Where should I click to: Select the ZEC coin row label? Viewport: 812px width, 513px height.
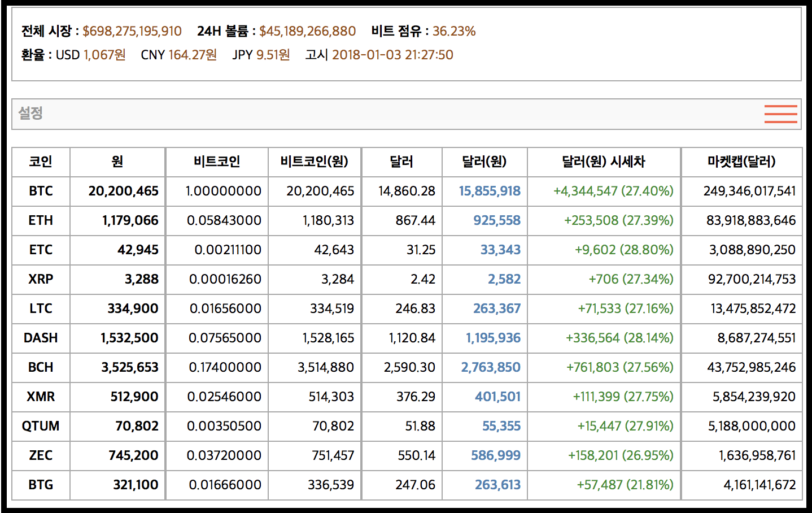coord(41,456)
